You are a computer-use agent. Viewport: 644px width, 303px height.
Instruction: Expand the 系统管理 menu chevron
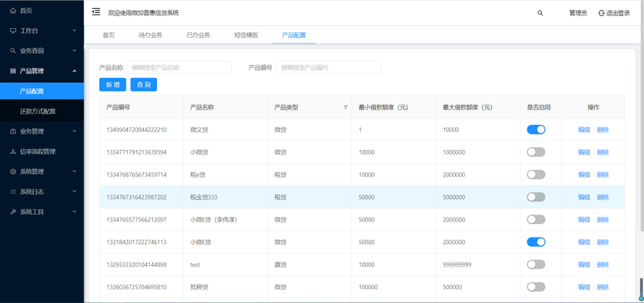pos(74,172)
